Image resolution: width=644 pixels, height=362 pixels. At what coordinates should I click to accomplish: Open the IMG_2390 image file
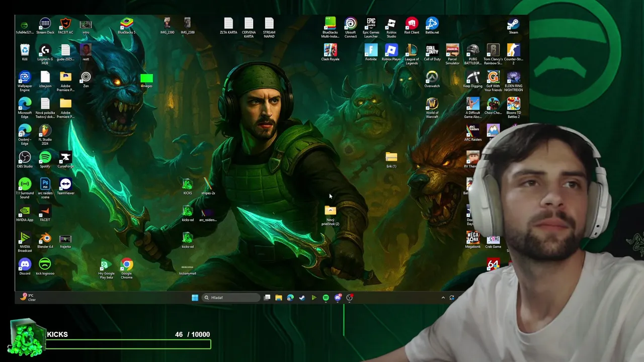[x=167, y=26]
